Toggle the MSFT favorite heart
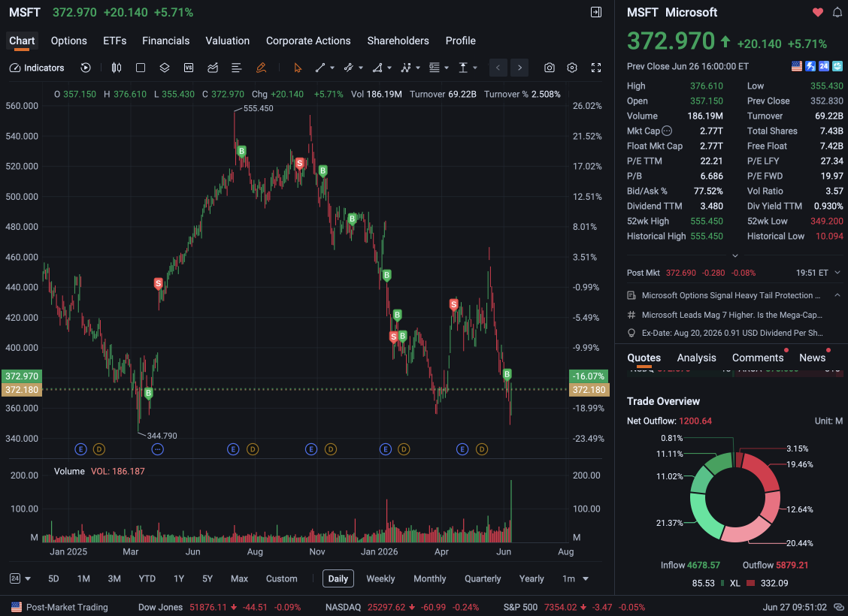 [818, 12]
